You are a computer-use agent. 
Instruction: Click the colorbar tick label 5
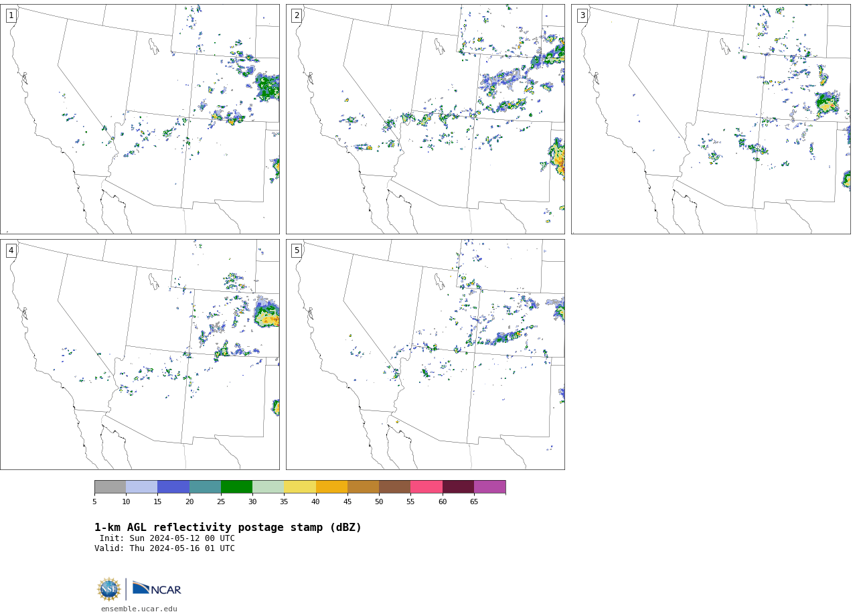tap(94, 502)
